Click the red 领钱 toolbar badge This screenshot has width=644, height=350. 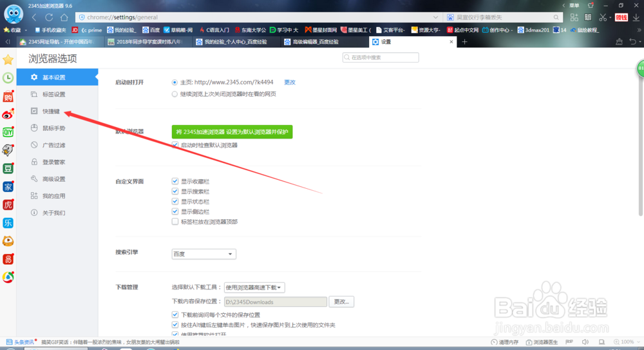click(621, 17)
